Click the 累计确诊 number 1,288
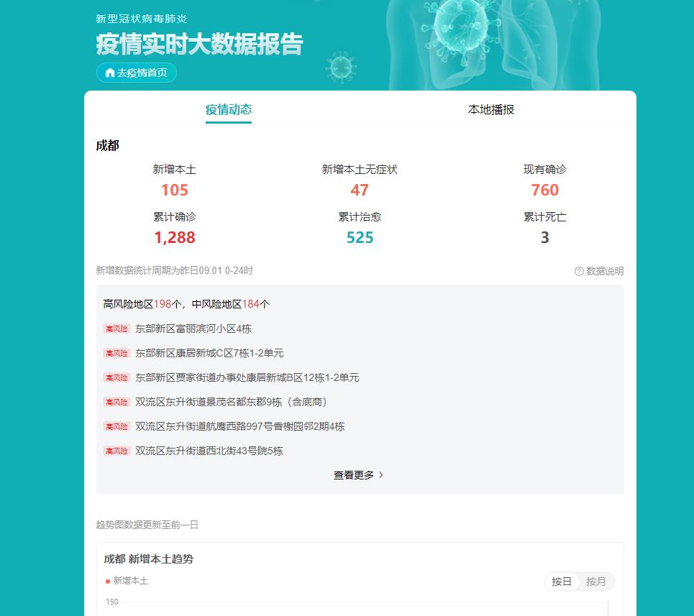Image resolution: width=694 pixels, height=616 pixels. pyautogui.click(x=174, y=237)
